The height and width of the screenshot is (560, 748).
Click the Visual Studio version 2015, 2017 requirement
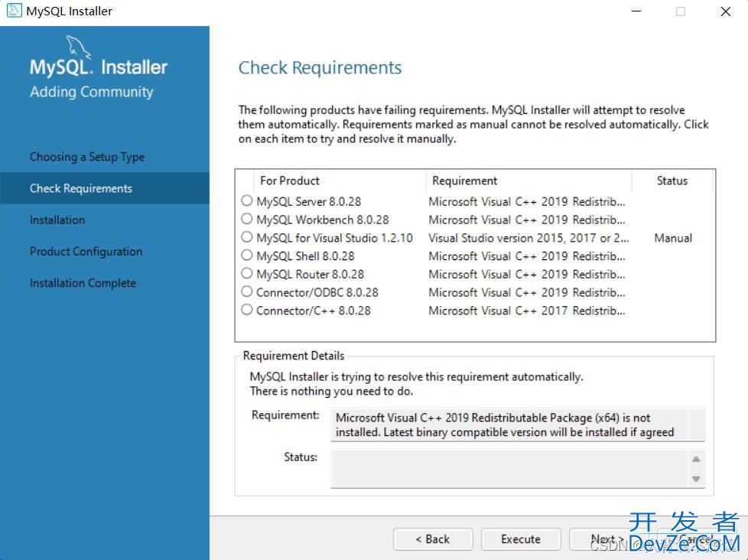coord(528,238)
